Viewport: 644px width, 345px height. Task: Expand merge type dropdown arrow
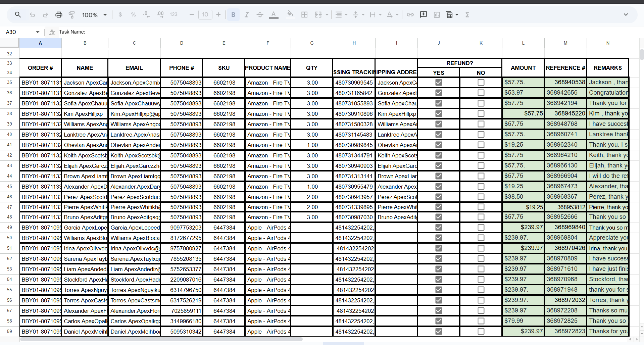[x=327, y=15]
